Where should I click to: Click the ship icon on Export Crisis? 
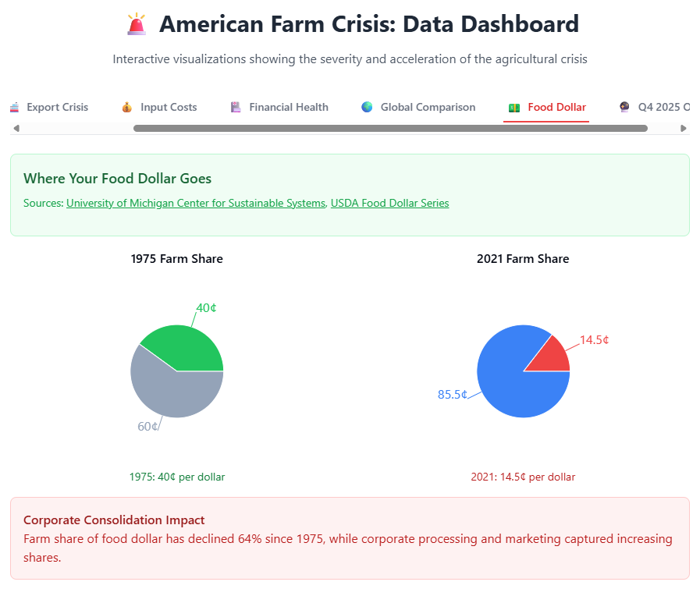(x=14, y=108)
